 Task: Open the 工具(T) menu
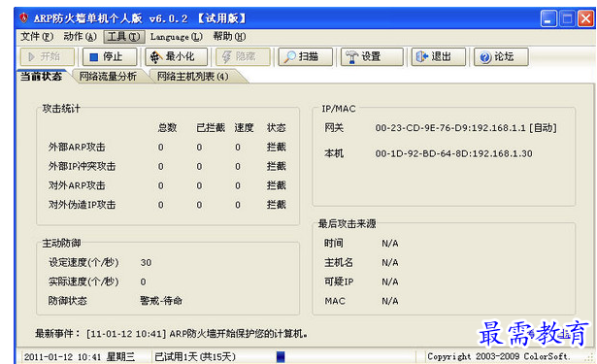[x=123, y=37]
